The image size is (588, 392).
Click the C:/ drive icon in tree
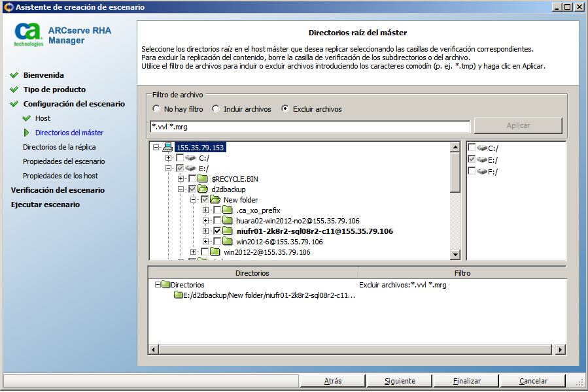pyautogui.click(x=190, y=158)
